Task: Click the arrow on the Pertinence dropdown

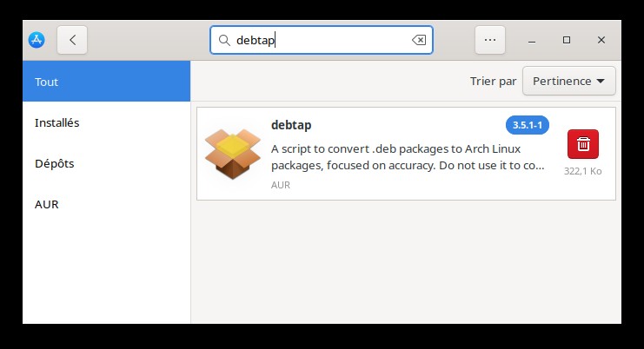Action: (601, 82)
